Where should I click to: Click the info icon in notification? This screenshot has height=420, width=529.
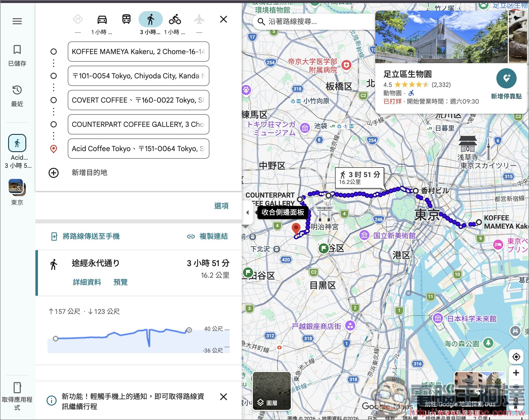[x=52, y=400]
